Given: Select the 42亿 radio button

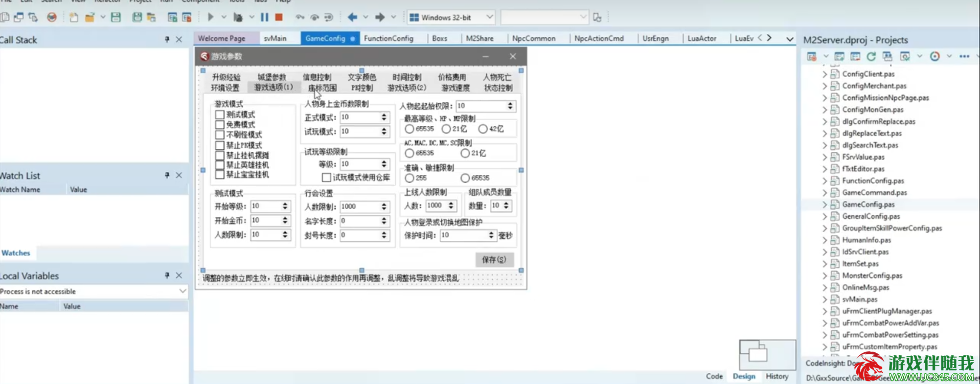Looking at the screenshot, I should [x=483, y=129].
